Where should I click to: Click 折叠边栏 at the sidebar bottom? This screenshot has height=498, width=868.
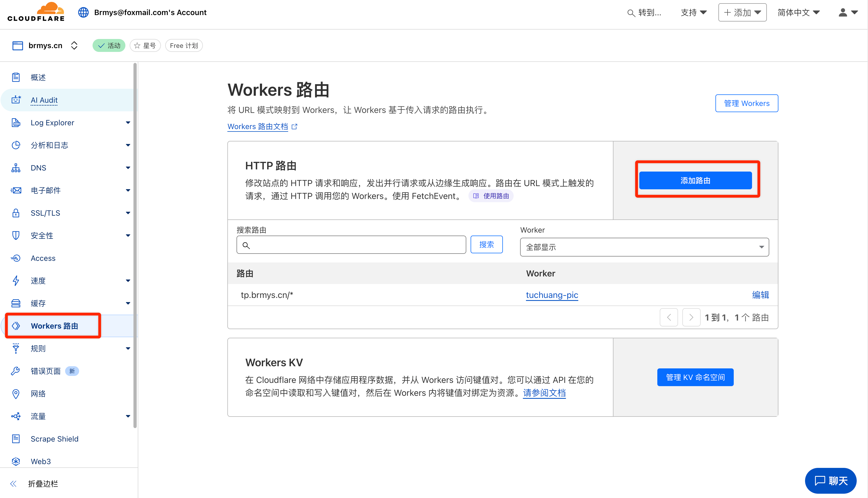(43, 484)
